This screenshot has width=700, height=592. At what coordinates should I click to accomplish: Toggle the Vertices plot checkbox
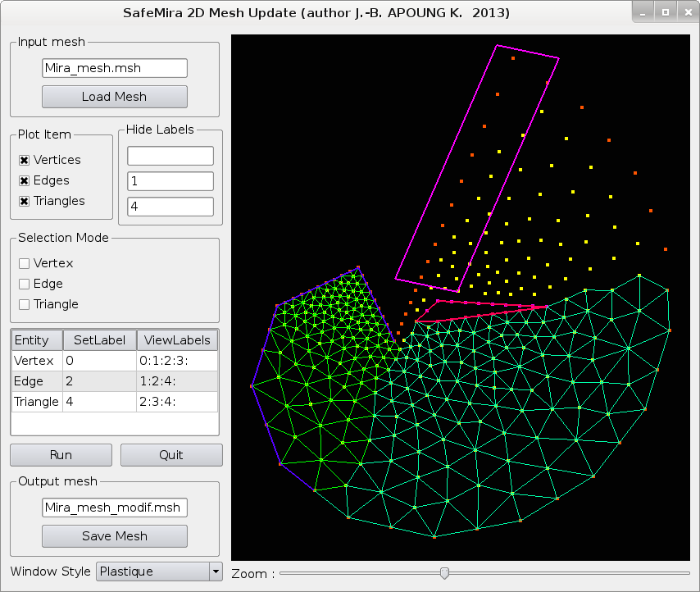pyautogui.click(x=25, y=161)
